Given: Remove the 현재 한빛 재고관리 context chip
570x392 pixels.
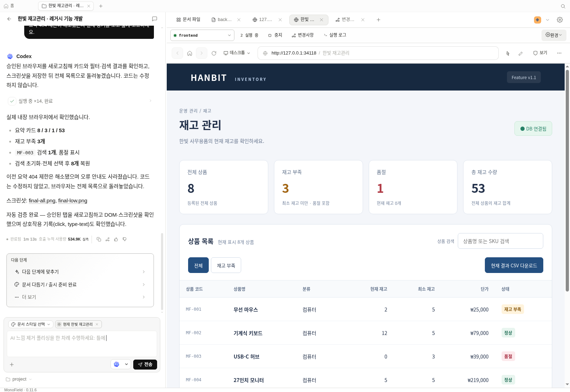Looking at the screenshot, I should click(x=97, y=324).
